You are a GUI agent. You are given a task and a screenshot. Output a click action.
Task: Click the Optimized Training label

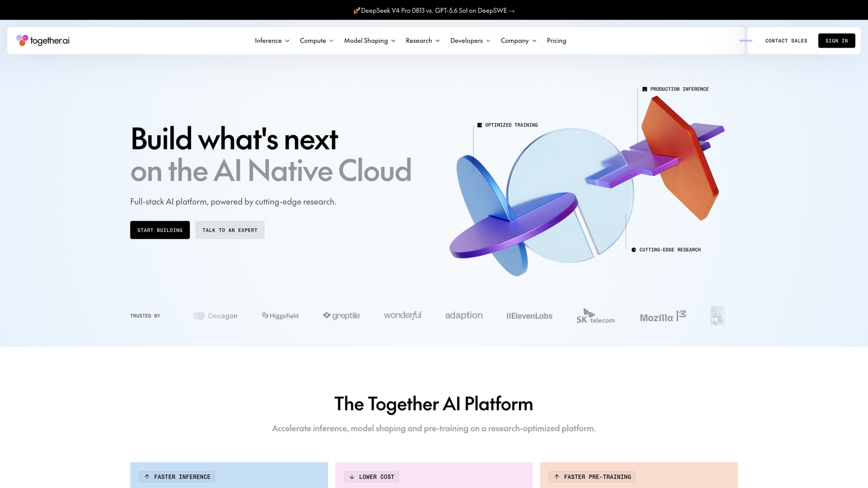pos(508,125)
